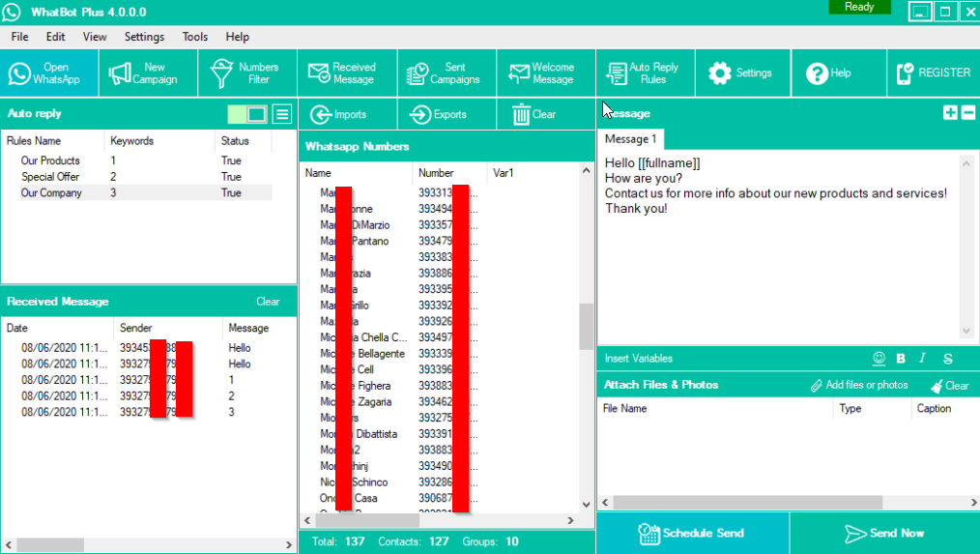
Task: Apply italic formatting to message
Action: (923, 359)
